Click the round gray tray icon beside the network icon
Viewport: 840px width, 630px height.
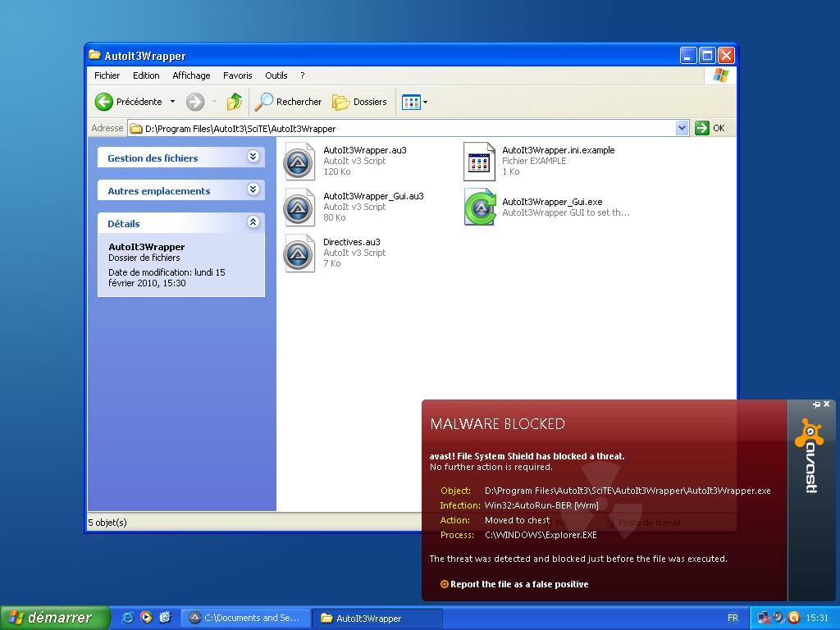point(778,618)
